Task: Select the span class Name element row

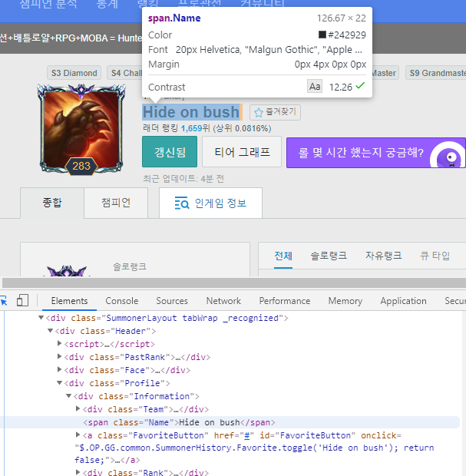Action: tap(230, 422)
